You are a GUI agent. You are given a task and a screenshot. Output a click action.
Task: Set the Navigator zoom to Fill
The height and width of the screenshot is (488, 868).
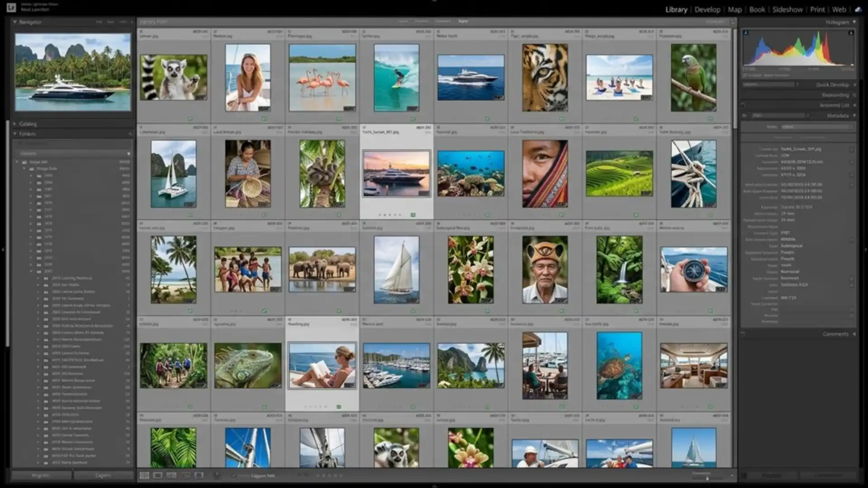click(111, 22)
